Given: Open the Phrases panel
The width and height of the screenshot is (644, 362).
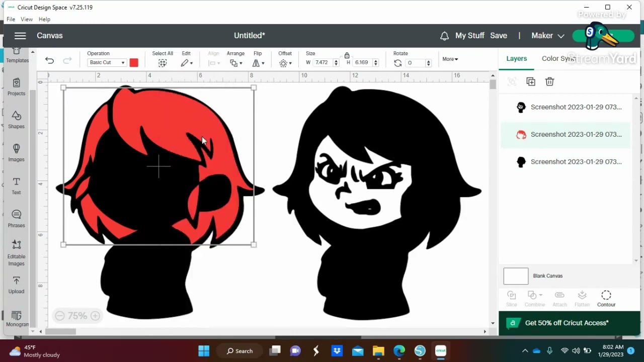Looking at the screenshot, I should click(x=16, y=219).
